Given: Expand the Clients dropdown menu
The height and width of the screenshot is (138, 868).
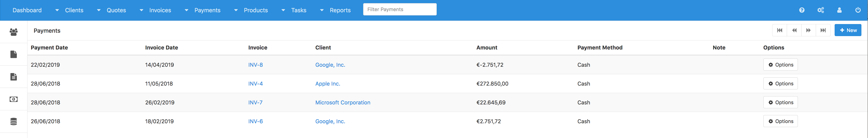Looking at the screenshot, I should [x=74, y=10].
